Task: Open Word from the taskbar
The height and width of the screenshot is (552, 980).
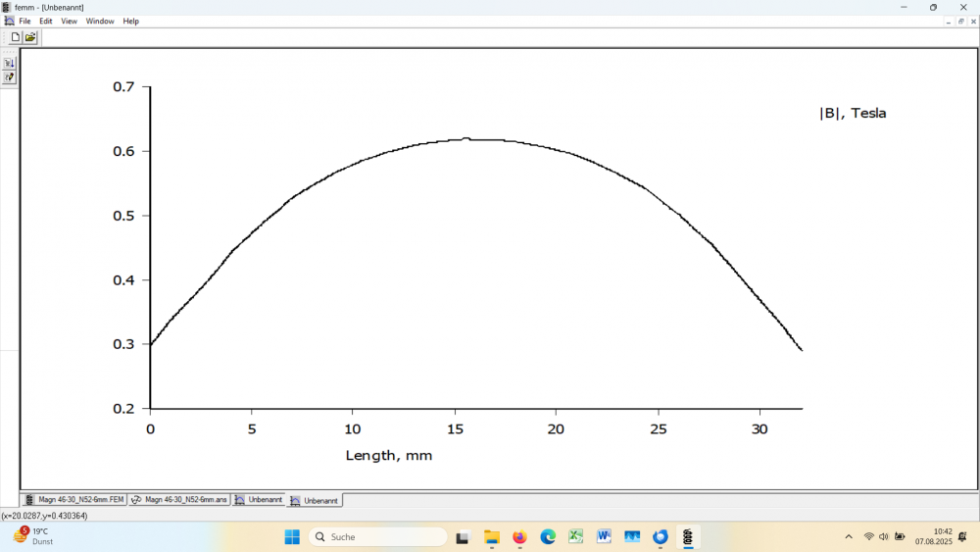Action: (604, 536)
